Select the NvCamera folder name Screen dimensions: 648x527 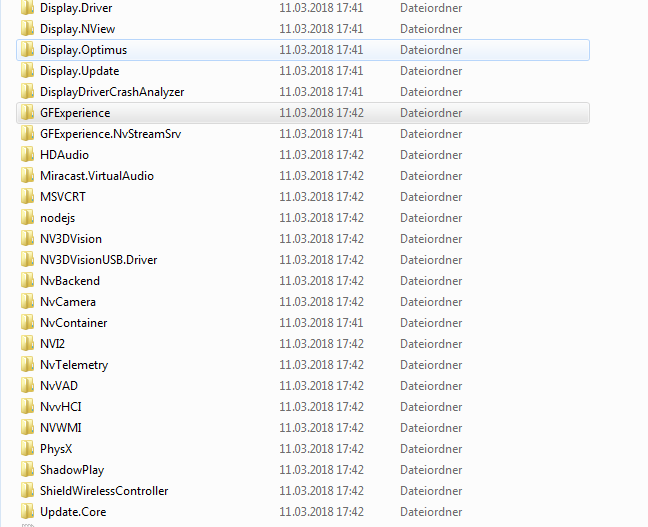tap(68, 302)
